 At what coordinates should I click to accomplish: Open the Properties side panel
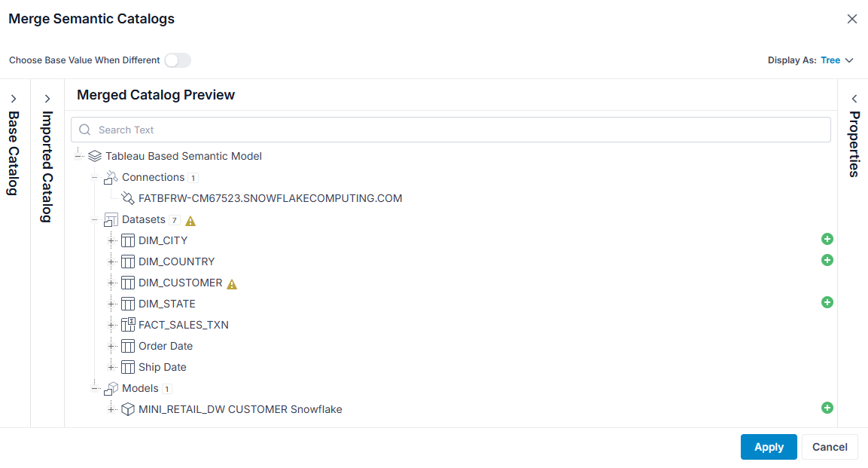854,99
